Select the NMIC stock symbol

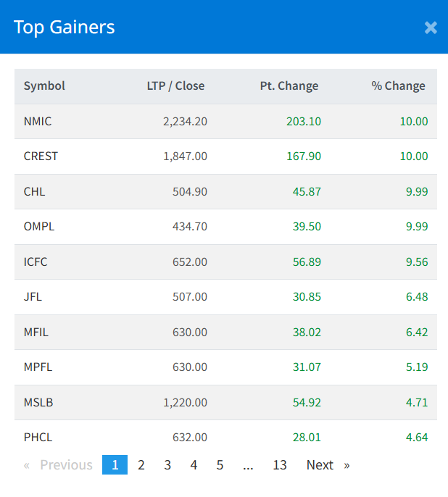pyautogui.click(x=38, y=121)
